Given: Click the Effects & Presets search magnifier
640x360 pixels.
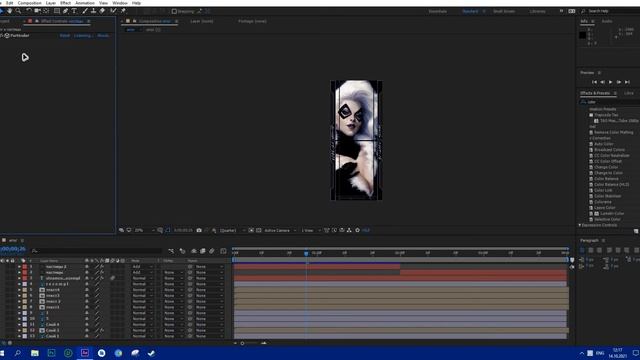Looking at the screenshot, I should 584,102.
